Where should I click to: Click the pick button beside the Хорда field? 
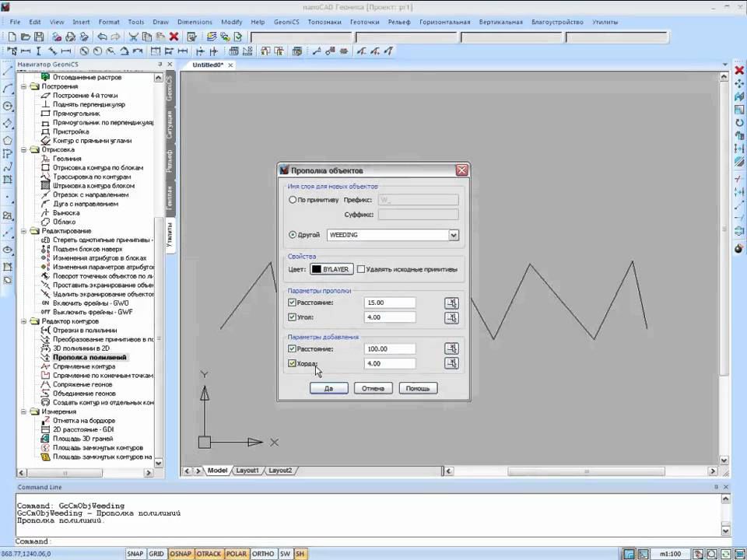[451, 363]
